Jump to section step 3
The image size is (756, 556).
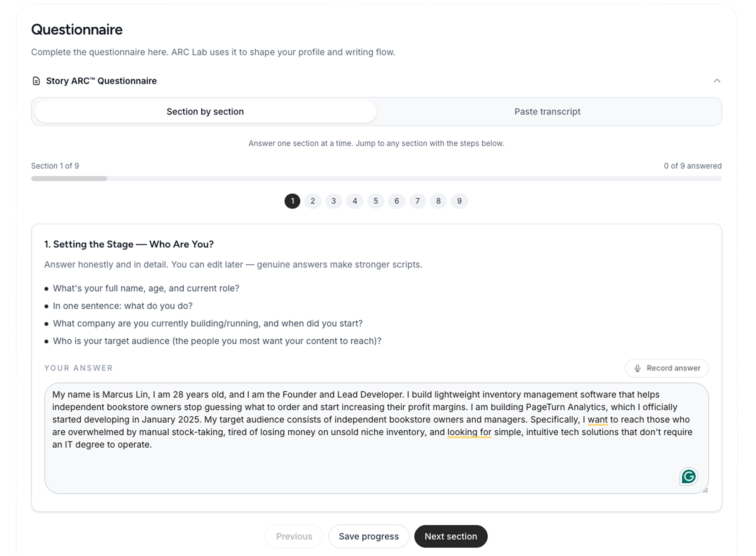point(333,201)
